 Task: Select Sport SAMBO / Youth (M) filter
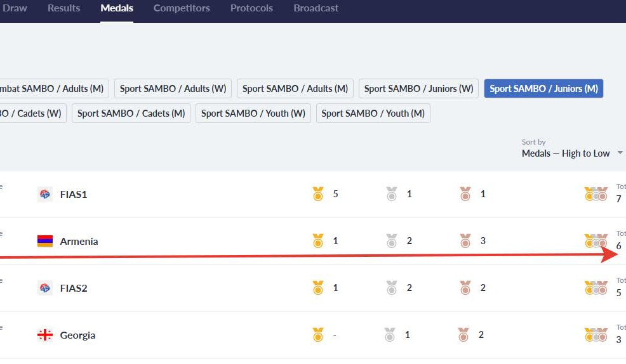(x=373, y=114)
